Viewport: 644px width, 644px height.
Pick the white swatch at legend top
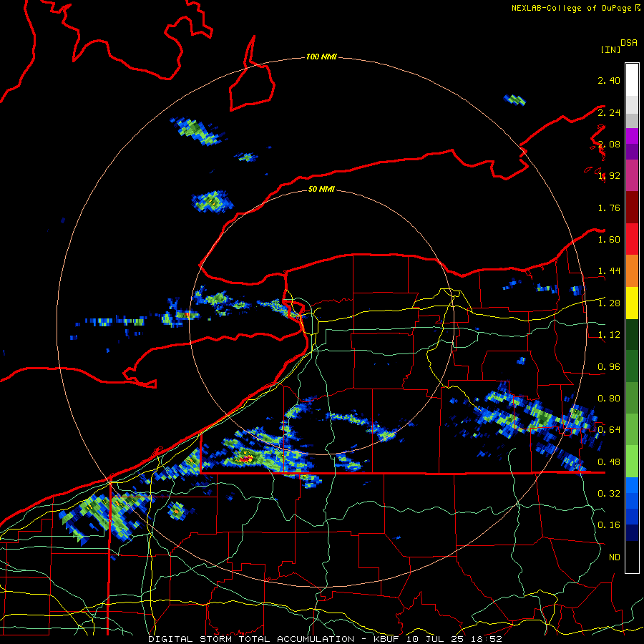[632, 79]
